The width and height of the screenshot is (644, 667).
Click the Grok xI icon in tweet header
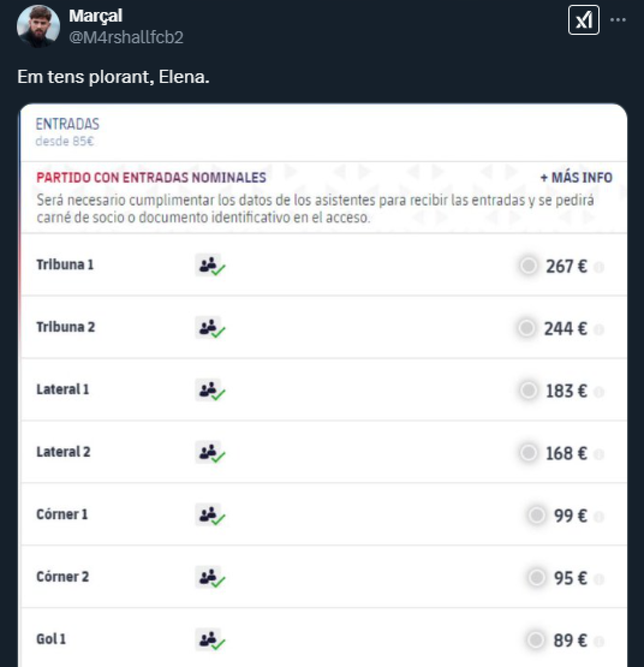click(583, 20)
